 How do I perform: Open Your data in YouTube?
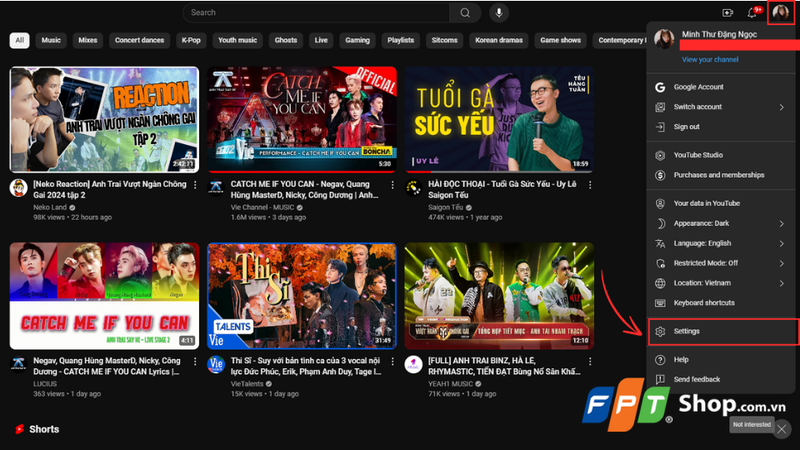pos(720,204)
